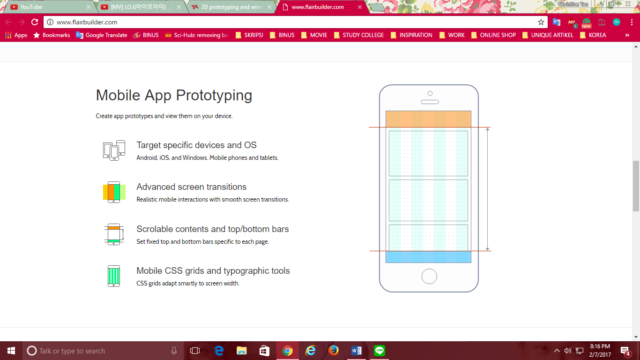
Task: Open Microsoft Edge from the taskbar
Action: 219,351
